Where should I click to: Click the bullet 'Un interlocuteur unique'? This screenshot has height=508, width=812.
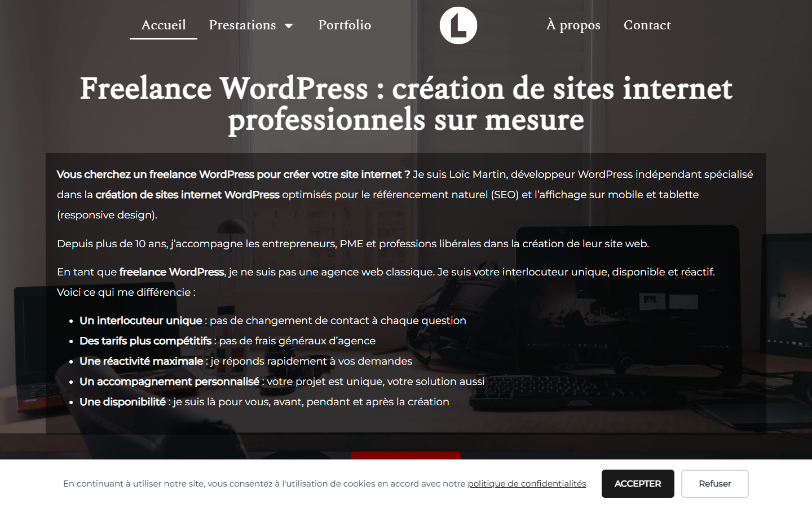pos(141,321)
